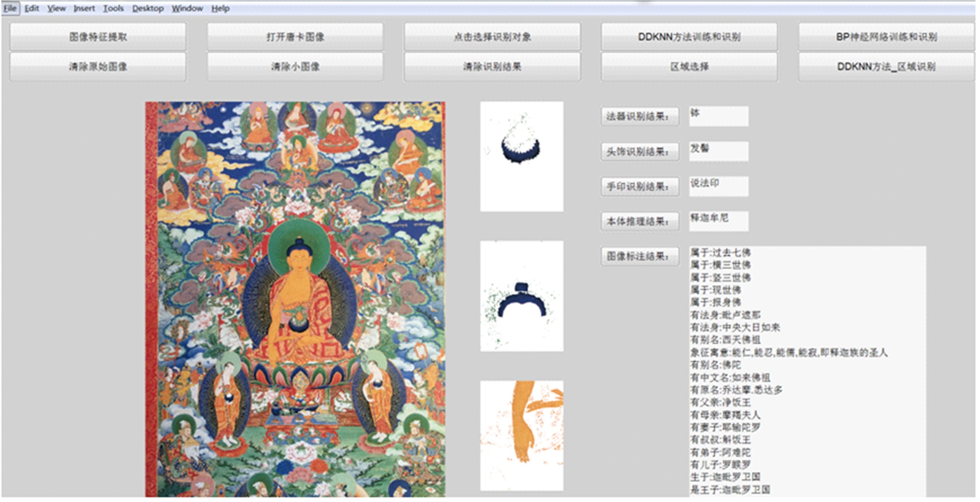Run DDKNN方法_区域识别 button

click(886, 67)
